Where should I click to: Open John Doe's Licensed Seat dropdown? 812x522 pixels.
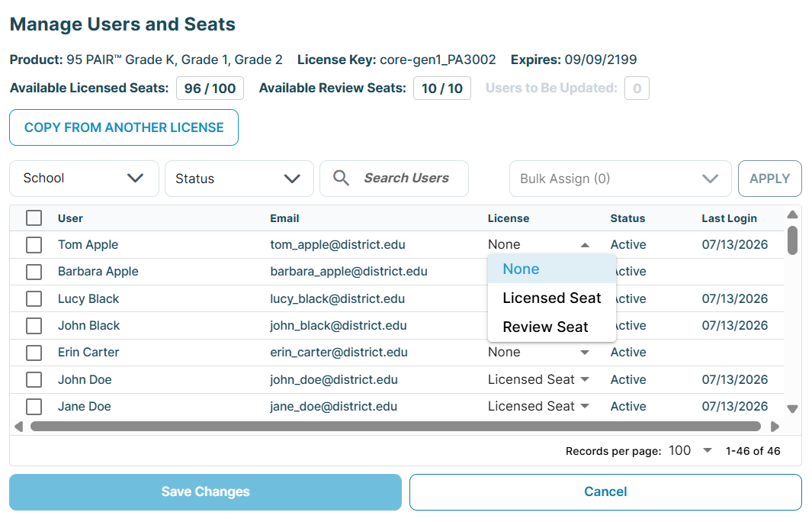point(538,379)
